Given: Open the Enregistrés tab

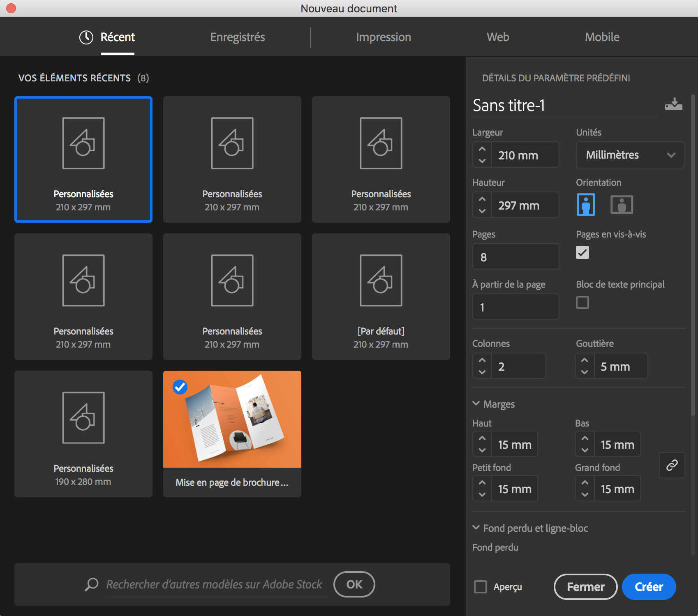Looking at the screenshot, I should coord(237,37).
